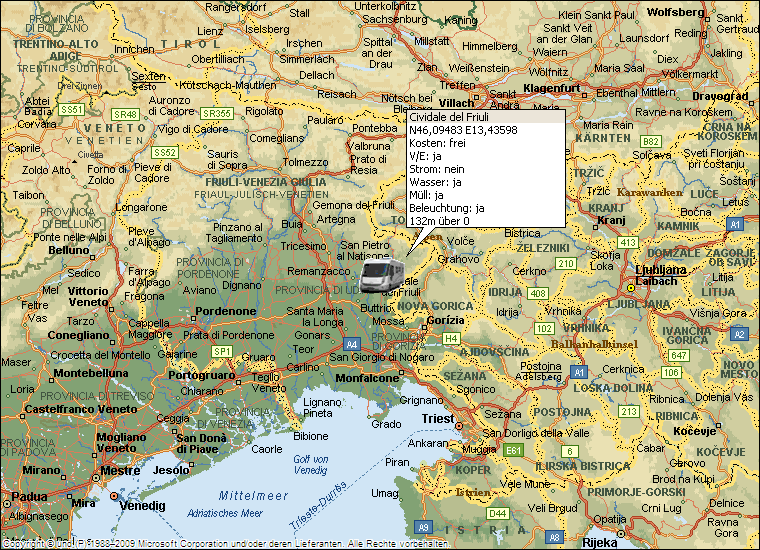The height and width of the screenshot is (550, 760).
Task: Click the Venedig city marker circle
Action: pyautogui.click(x=115, y=496)
